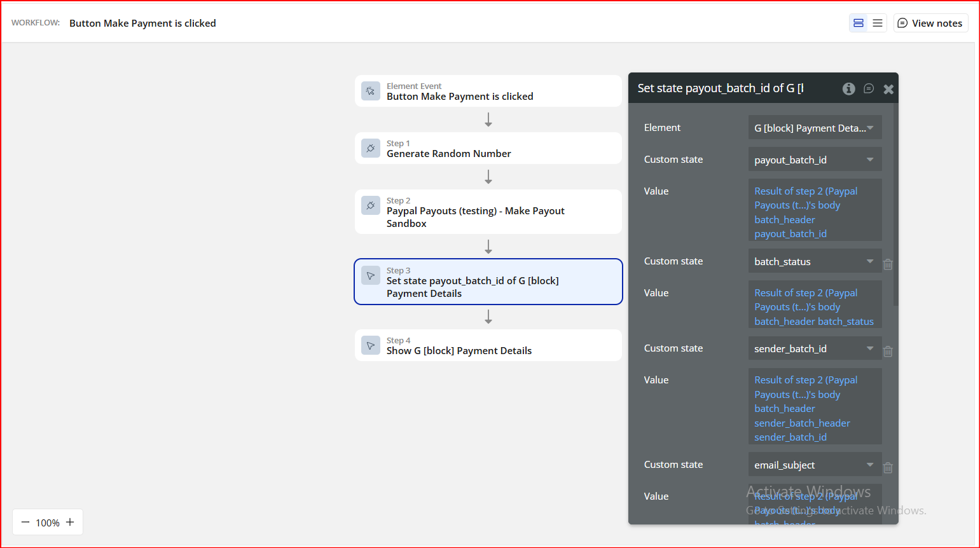Image resolution: width=980 pixels, height=548 pixels.
Task: Switch to the compact list layout view
Action: tap(878, 24)
